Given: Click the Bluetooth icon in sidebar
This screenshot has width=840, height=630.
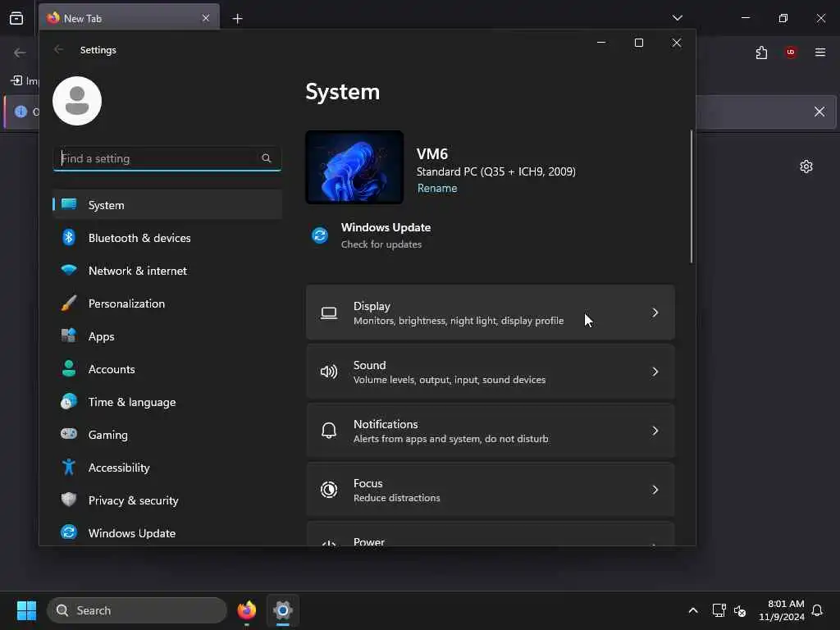Looking at the screenshot, I should pyautogui.click(x=69, y=237).
